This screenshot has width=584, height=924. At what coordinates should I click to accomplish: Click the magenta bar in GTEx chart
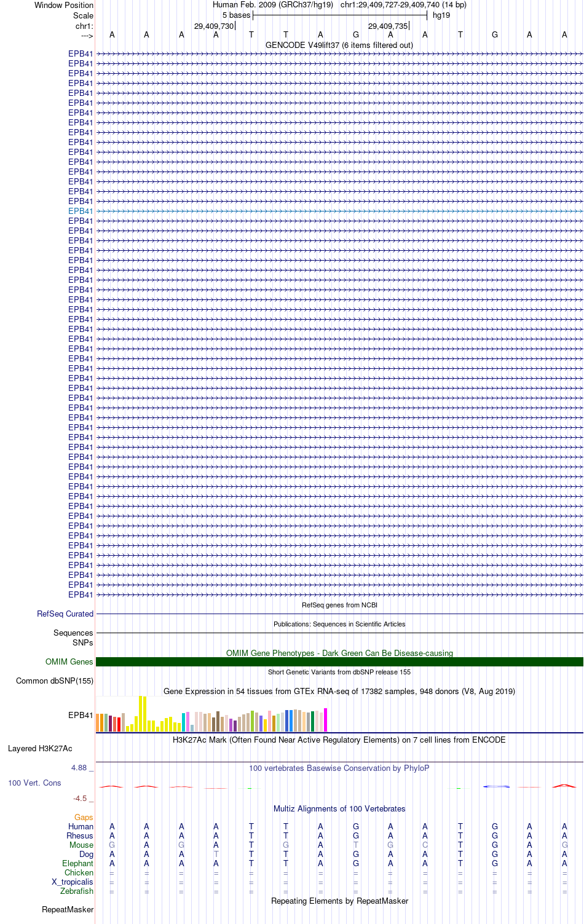(325, 720)
